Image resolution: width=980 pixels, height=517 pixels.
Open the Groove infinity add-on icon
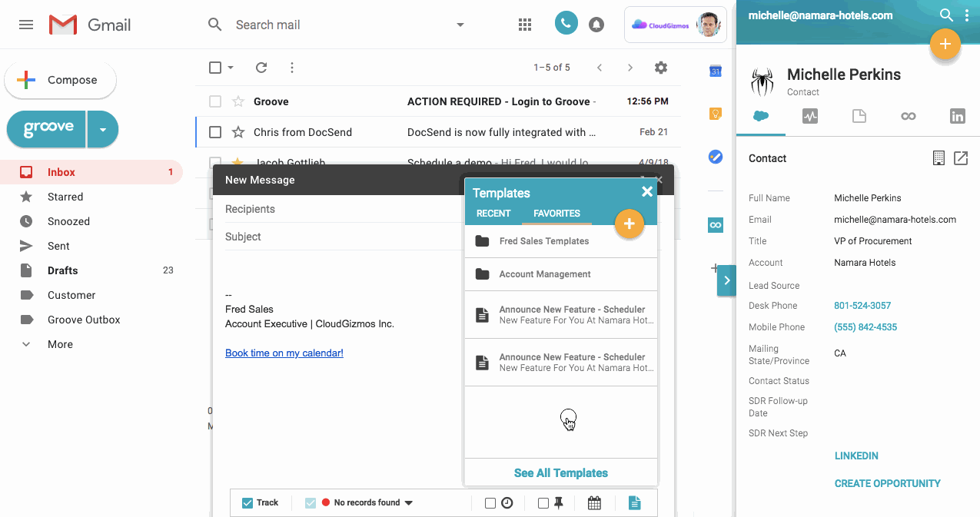click(x=716, y=225)
